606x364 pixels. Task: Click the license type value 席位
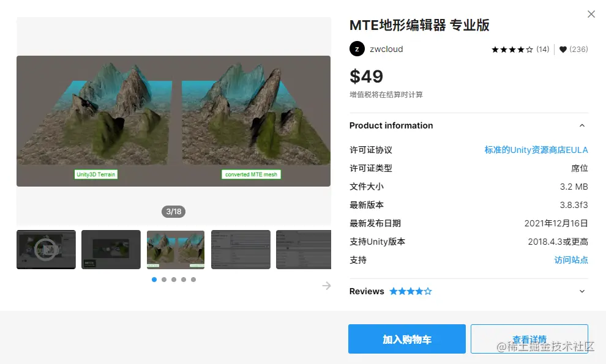coord(579,168)
